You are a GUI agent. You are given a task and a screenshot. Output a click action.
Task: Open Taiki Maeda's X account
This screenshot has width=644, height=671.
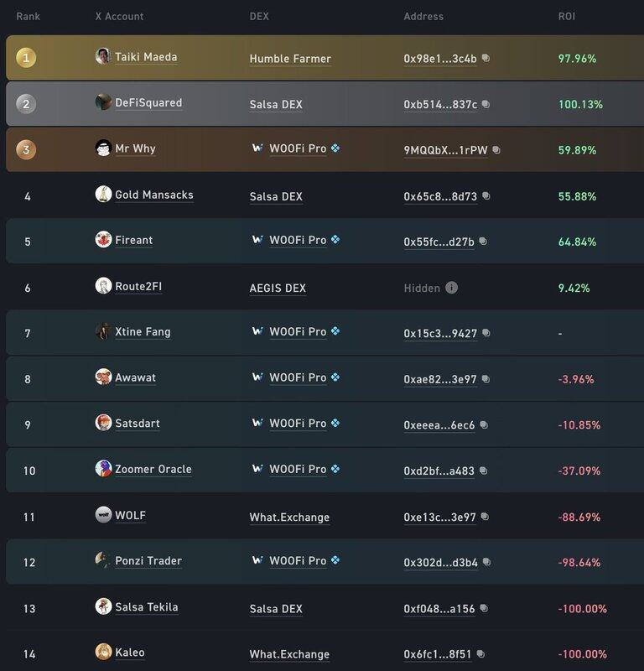(146, 57)
